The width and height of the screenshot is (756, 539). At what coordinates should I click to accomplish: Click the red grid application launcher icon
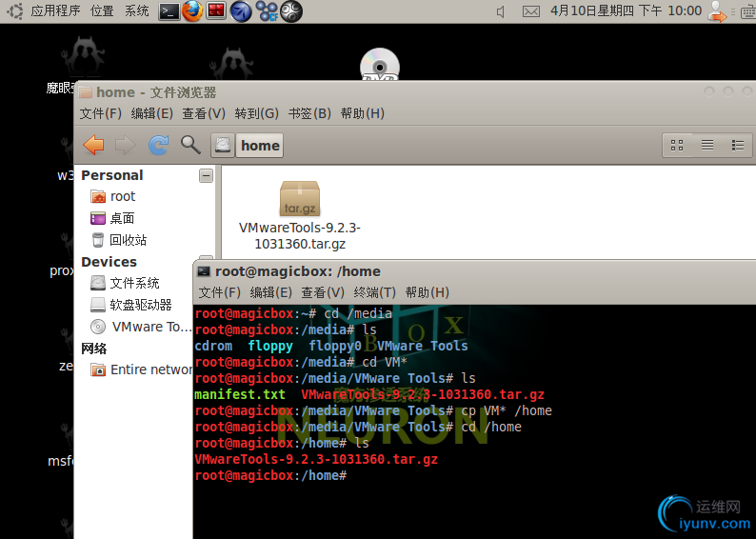(216, 11)
